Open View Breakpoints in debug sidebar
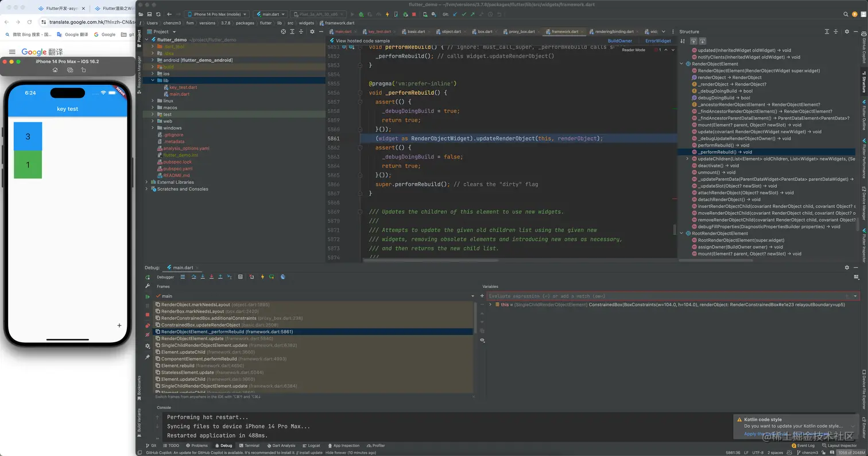 click(x=148, y=326)
